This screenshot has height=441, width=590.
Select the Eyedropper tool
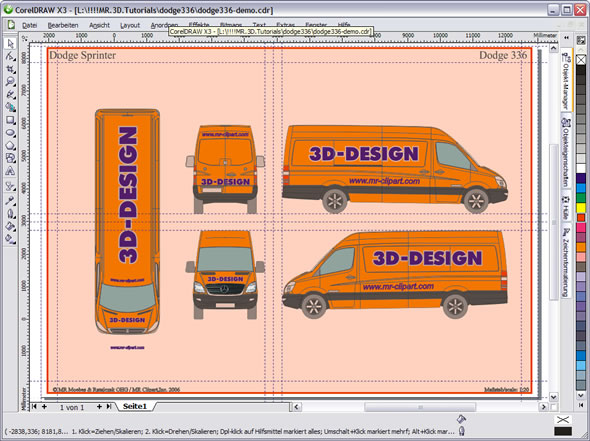click(x=10, y=200)
